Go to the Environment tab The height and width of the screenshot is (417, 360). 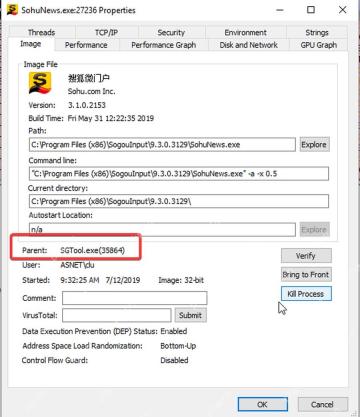245,32
